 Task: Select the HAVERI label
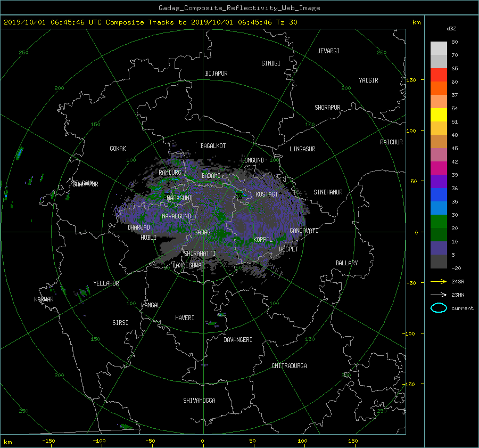point(185,318)
